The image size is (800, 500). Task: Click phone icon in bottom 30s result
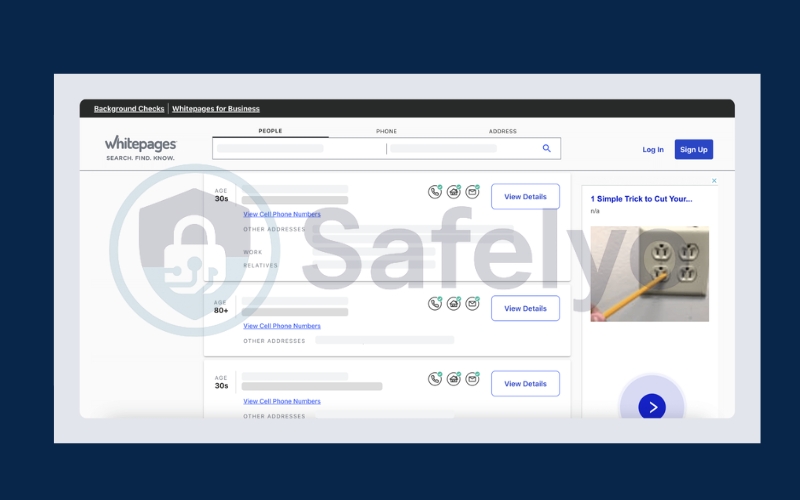(435, 379)
